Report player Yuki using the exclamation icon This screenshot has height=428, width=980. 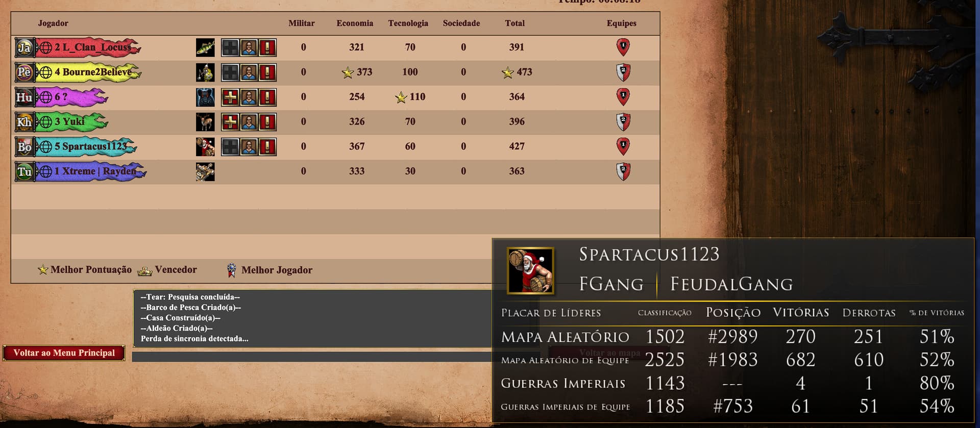(267, 122)
